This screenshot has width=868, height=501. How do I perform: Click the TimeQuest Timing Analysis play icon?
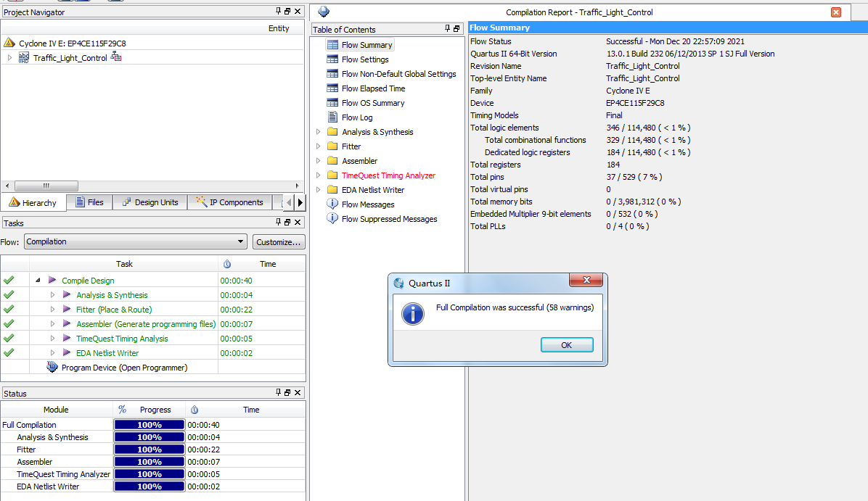[x=67, y=338]
